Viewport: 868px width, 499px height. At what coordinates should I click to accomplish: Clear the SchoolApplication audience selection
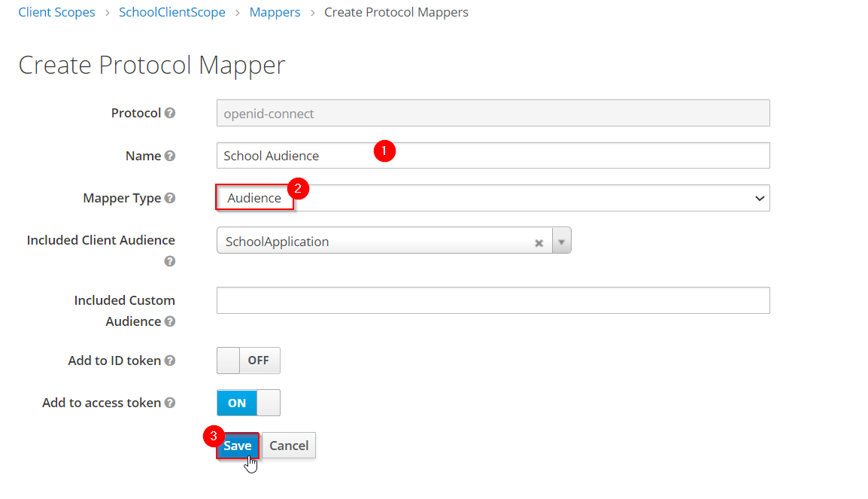point(539,242)
